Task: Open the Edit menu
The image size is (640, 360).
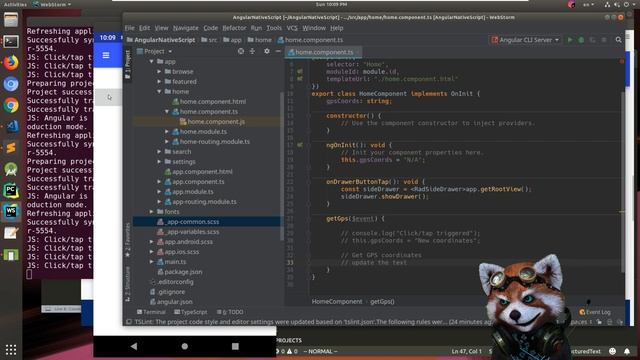Action: point(144,28)
